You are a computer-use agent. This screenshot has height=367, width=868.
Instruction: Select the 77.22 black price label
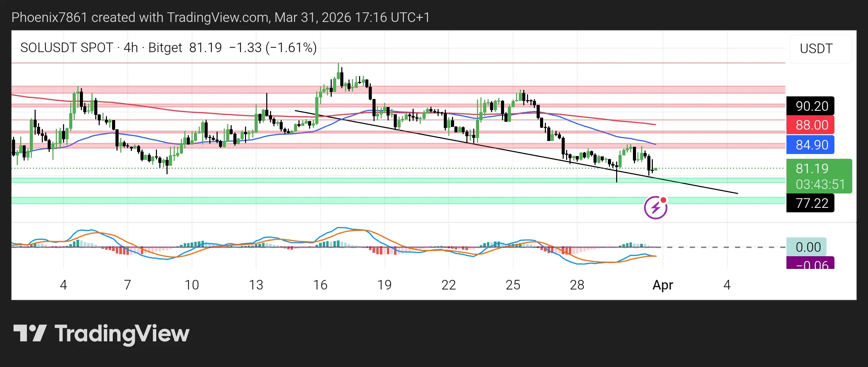[x=810, y=203]
